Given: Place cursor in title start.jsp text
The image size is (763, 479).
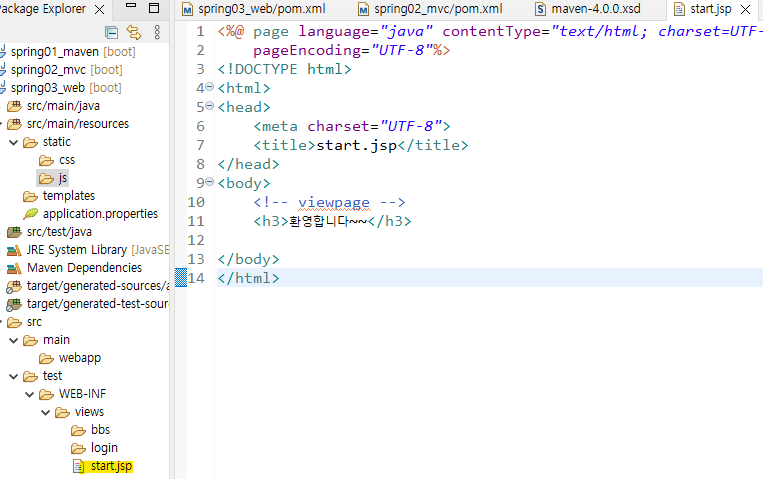Looking at the screenshot, I should click(356, 145).
